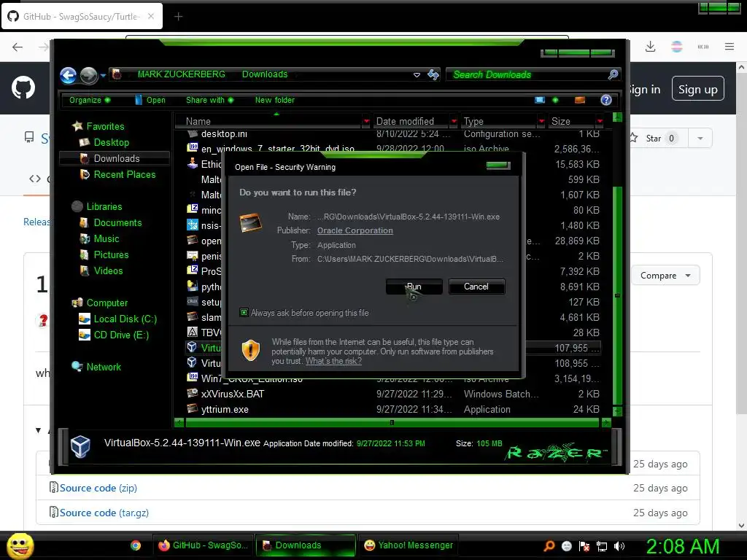Open Pictures library
Screen dimensions: 747x560
point(111,254)
